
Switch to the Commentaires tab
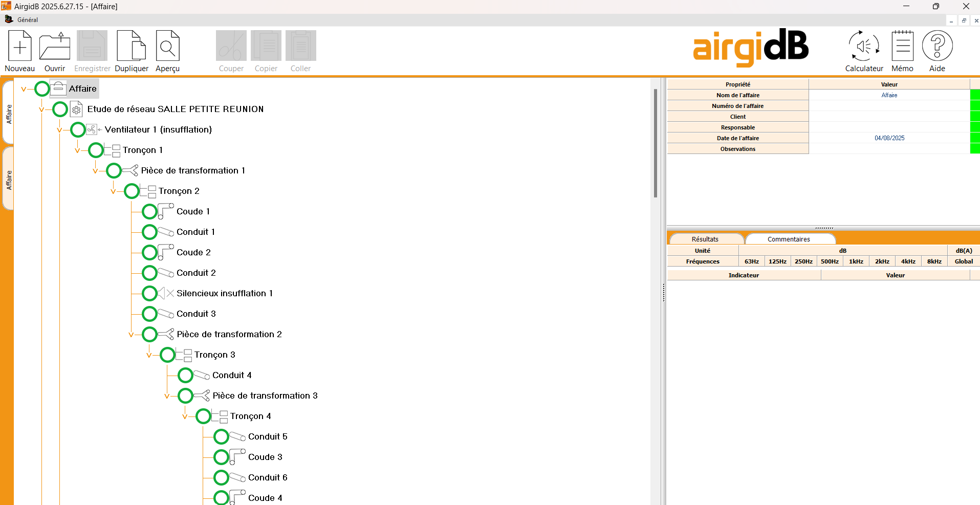pos(789,239)
